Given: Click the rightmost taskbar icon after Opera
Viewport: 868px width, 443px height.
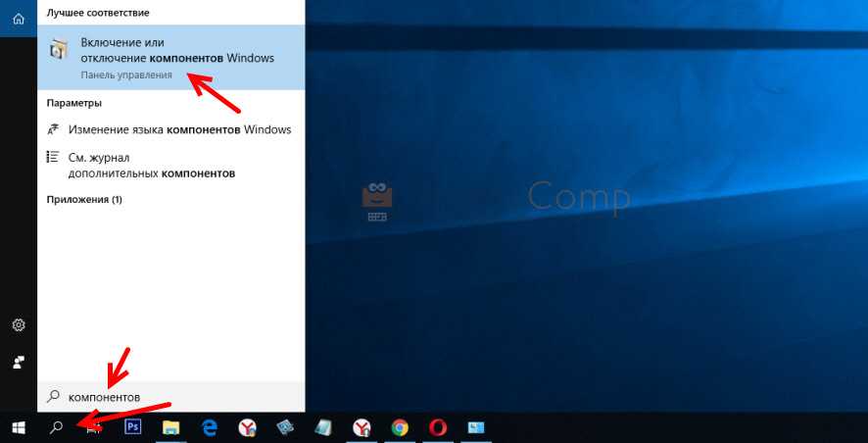Looking at the screenshot, I should click(476, 427).
